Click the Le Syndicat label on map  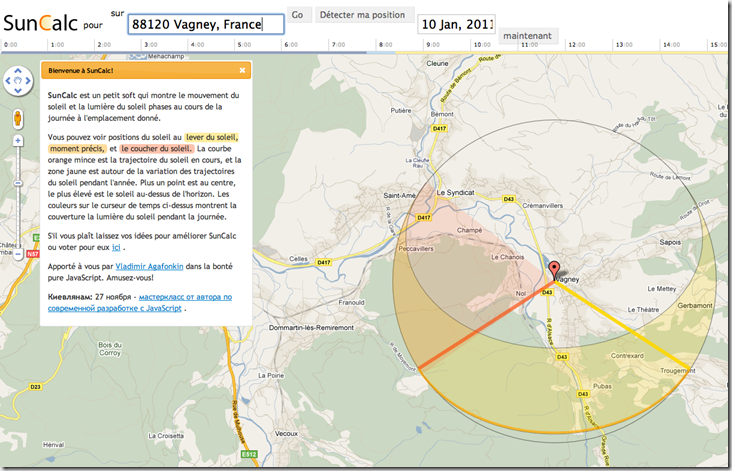[x=455, y=192]
